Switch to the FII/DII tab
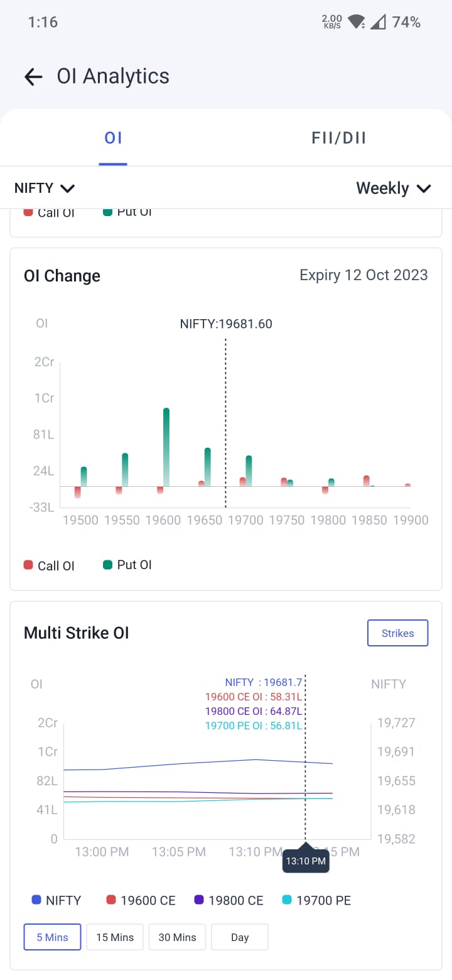Image resolution: width=452 pixels, height=980 pixels. pyautogui.click(x=339, y=138)
